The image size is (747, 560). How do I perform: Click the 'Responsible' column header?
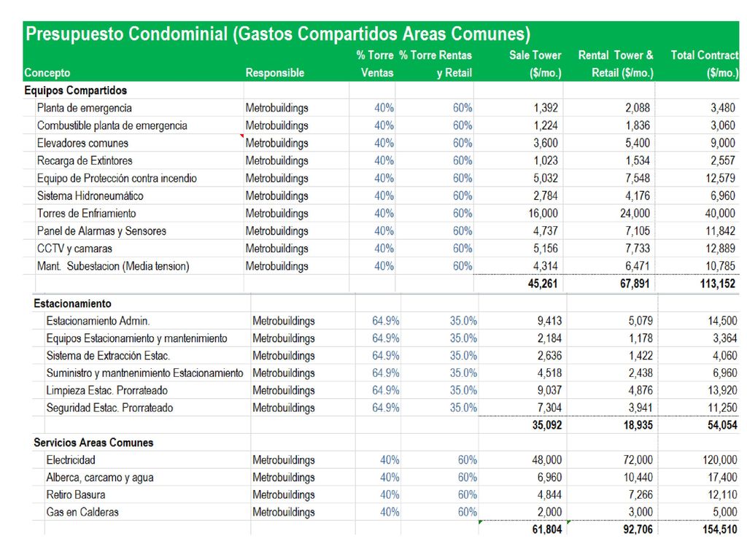[x=275, y=73]
